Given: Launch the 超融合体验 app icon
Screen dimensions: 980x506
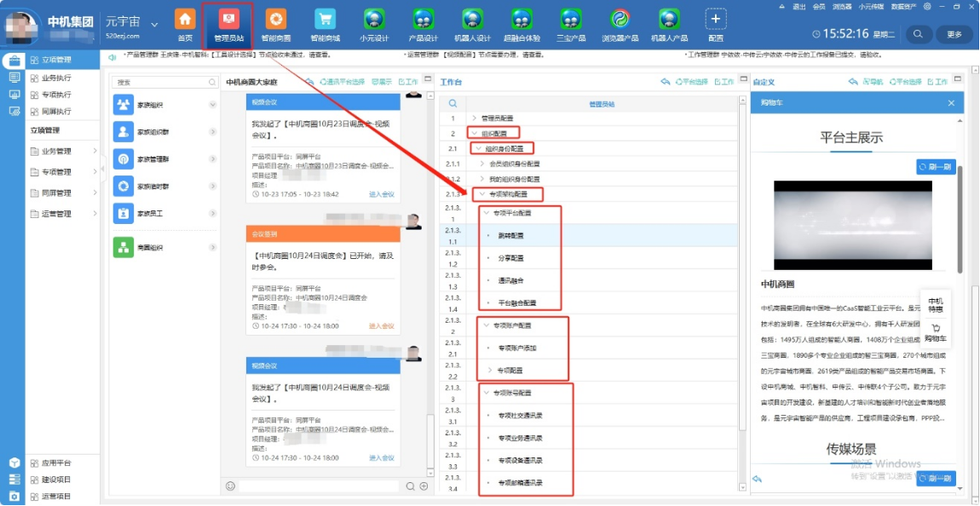Looking at the screenshot, I should click(x=522, y=20).
